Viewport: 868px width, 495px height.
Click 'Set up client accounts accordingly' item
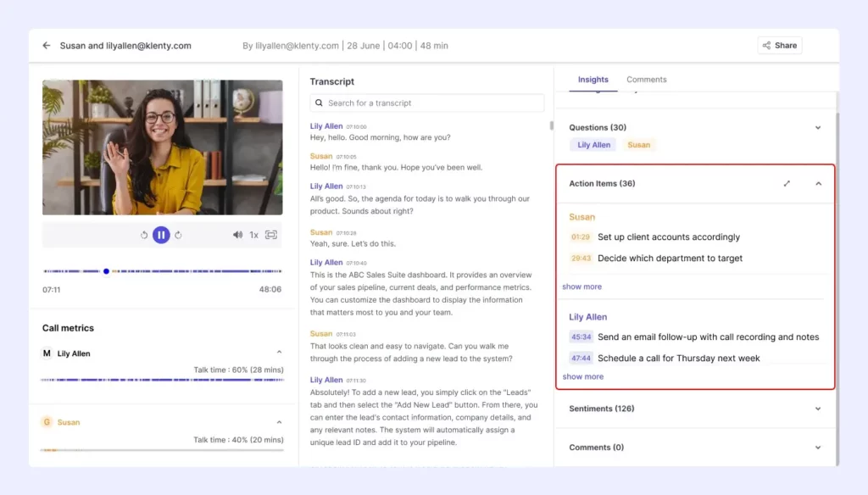(x=669, y=237)
